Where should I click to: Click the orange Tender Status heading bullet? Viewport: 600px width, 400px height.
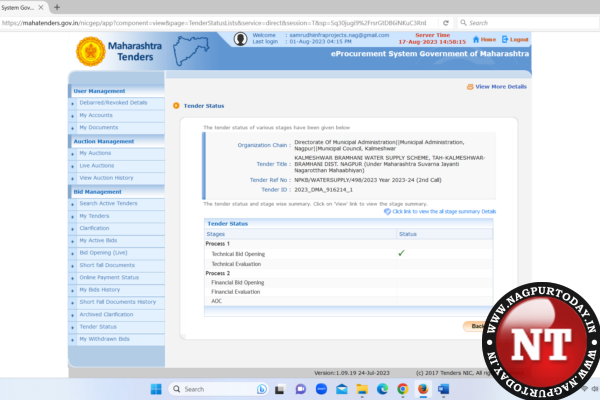pyautogui.click(x=176, y=106)
